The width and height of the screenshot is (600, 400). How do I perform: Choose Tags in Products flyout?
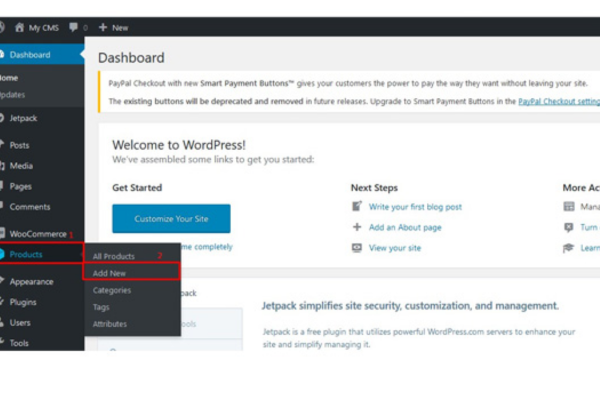pos(101,307)
